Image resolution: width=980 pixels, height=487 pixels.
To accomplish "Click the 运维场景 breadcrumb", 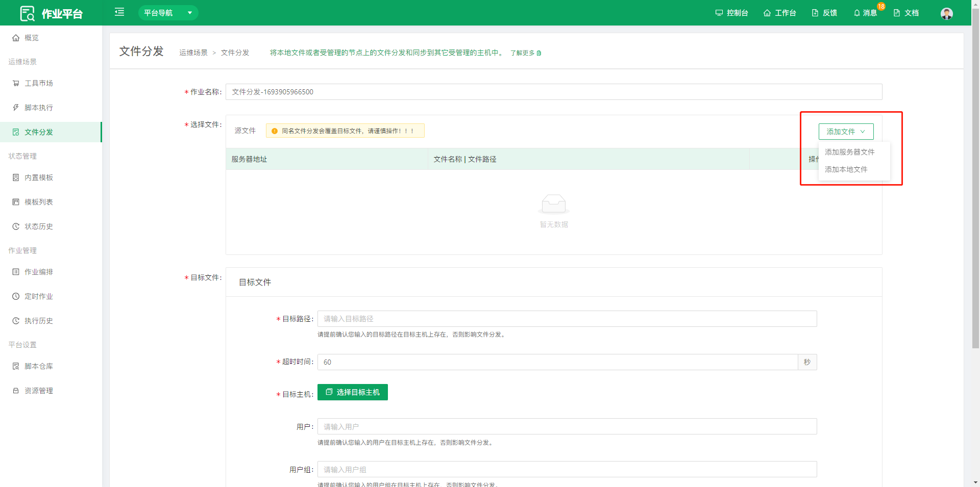I will 193,53.
